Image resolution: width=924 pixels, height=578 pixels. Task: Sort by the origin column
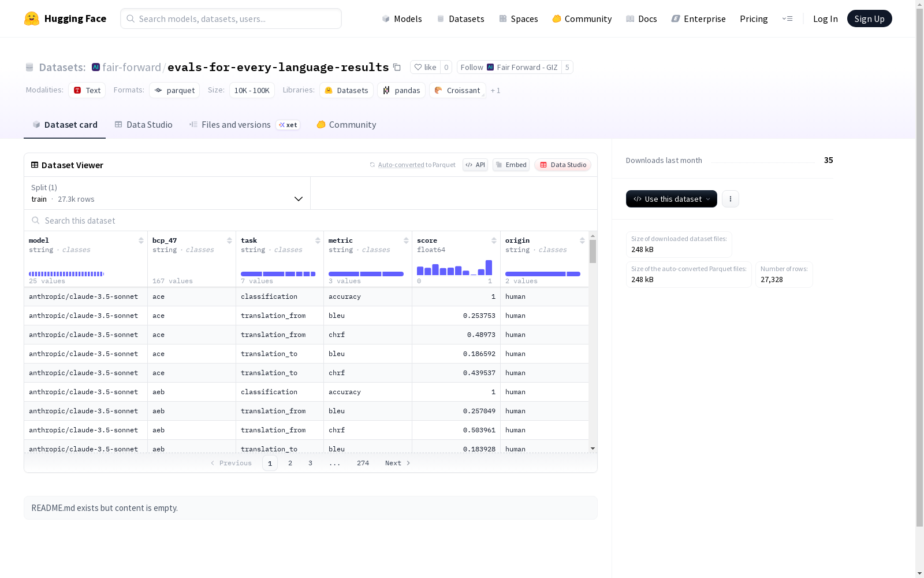pyautogui.click(x=582, y=240)
